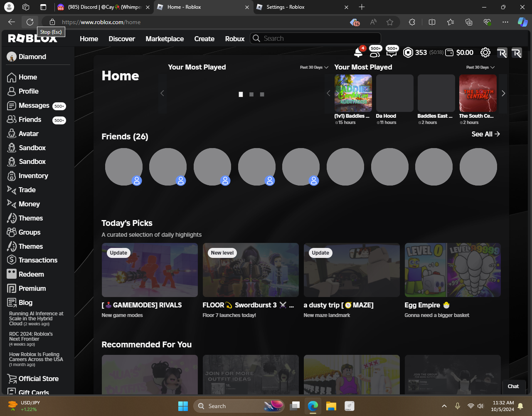Click the Groups icon in the sidebar
Screen dimensions: 532x416
coord(12,233)
